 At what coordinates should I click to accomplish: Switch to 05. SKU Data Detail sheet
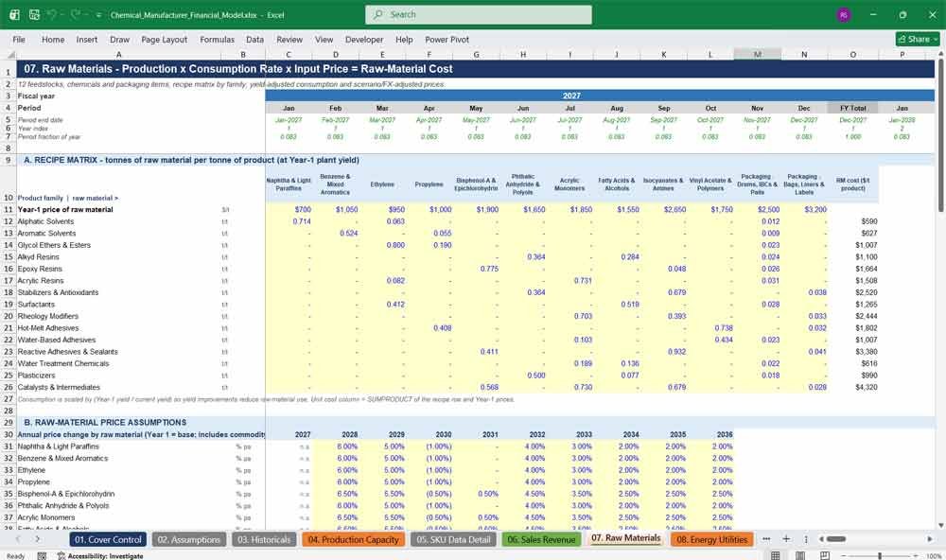[x=453, y=539]
